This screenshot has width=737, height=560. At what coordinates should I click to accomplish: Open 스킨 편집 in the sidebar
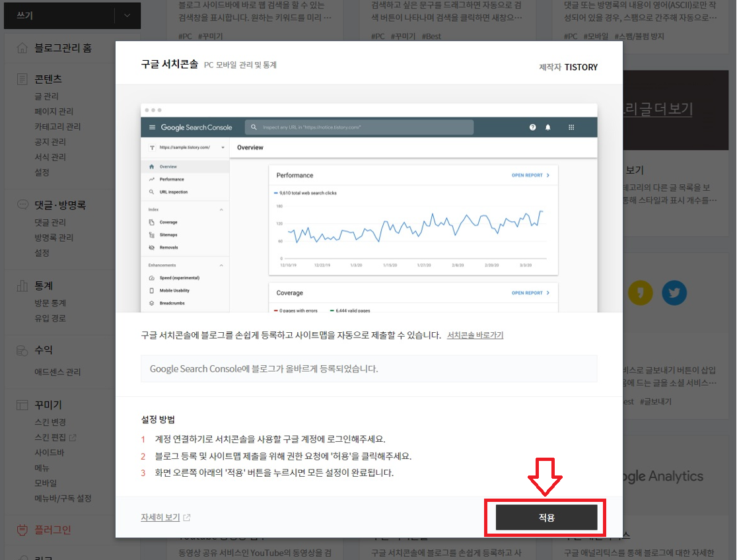(50, 437)
